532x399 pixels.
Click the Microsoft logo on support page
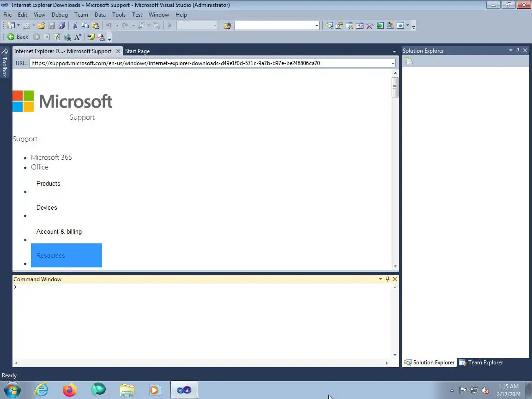pyautogui.click(x=62, y=101)
